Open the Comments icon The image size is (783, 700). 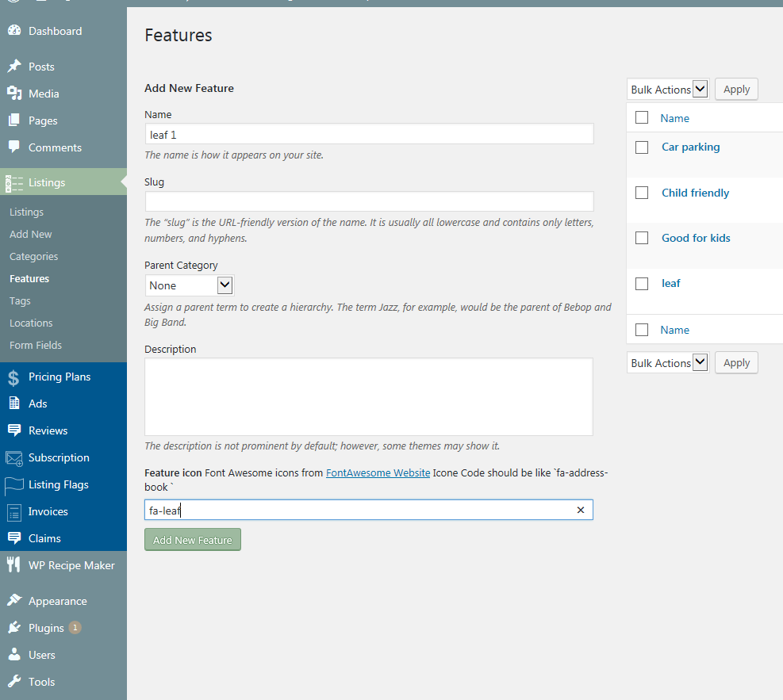pos(14,147)
